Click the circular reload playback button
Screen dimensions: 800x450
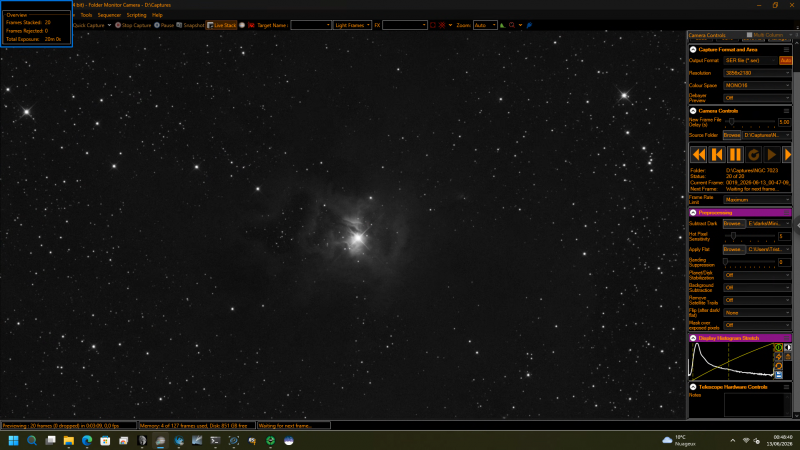pos(754,154)
